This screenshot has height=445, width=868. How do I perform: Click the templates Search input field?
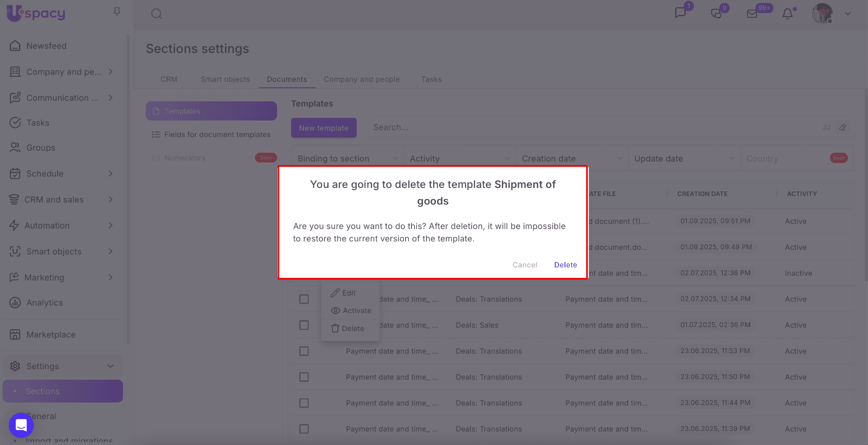pos(593,127)
